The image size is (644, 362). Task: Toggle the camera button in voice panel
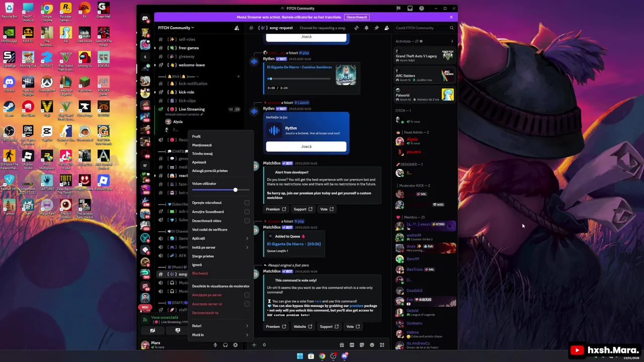152,331
